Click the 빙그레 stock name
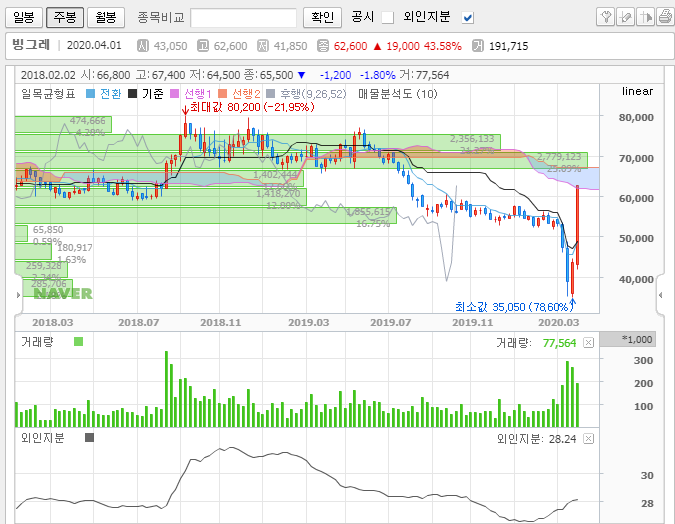Viewport: 675px width, 524px height. point(31,45)
